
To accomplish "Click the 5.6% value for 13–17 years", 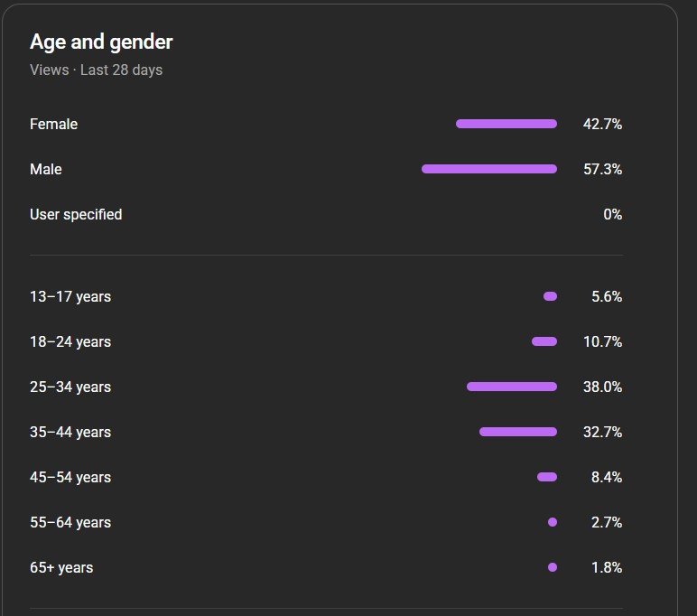I will (x=607, y=297).
